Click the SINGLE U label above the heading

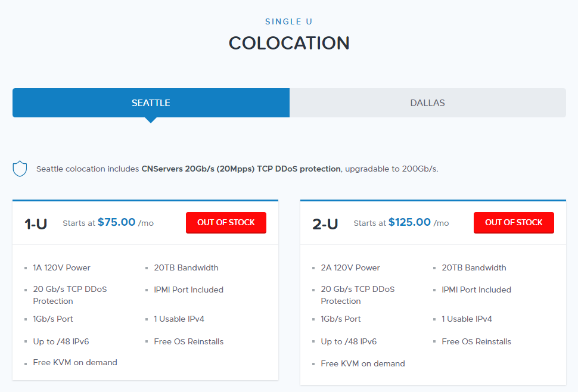(289, 22)
